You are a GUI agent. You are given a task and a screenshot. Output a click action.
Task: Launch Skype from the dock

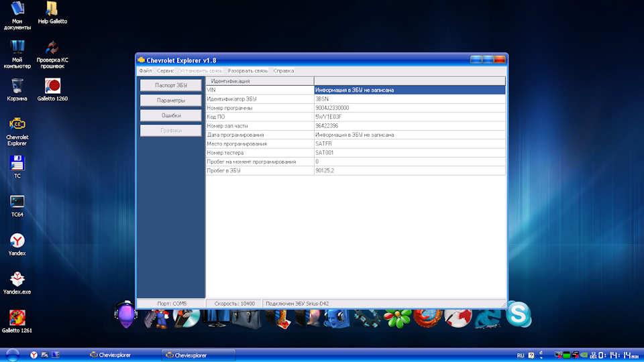point(519,314)
